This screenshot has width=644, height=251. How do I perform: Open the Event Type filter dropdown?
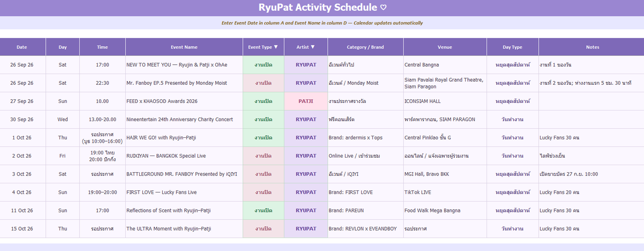click(x=276, y=47)
